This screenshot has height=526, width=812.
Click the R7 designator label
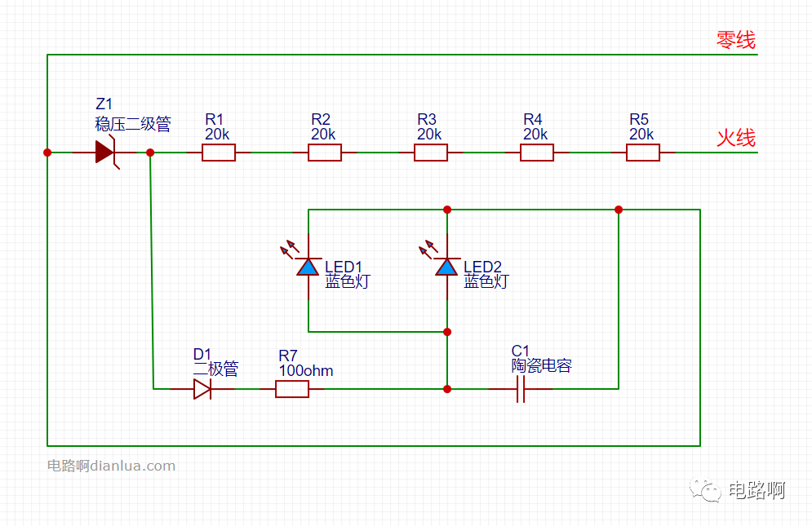[x=288, y=356]
